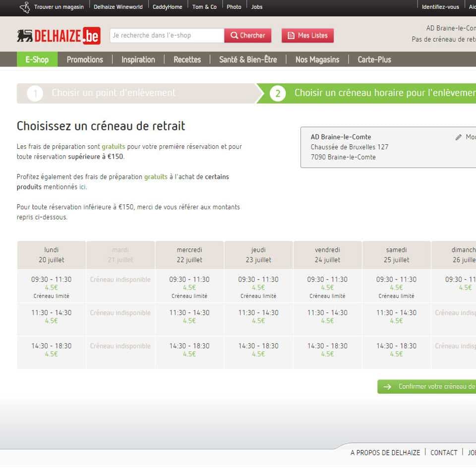Screen dimensions: 476x476
Task: Choose jeudi 23 juillet 11:30 - 14:30 slot
Action: click(x=258, y=319)
